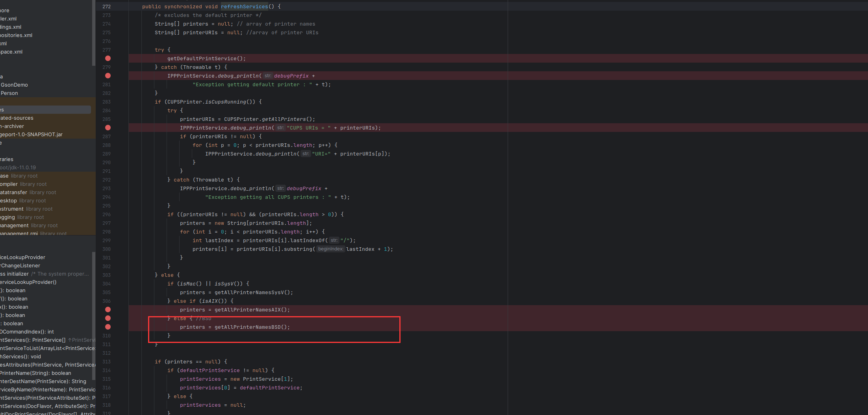Click getAllPrinters call on line 285
The image size is (868, 415).
pos(284,119)
